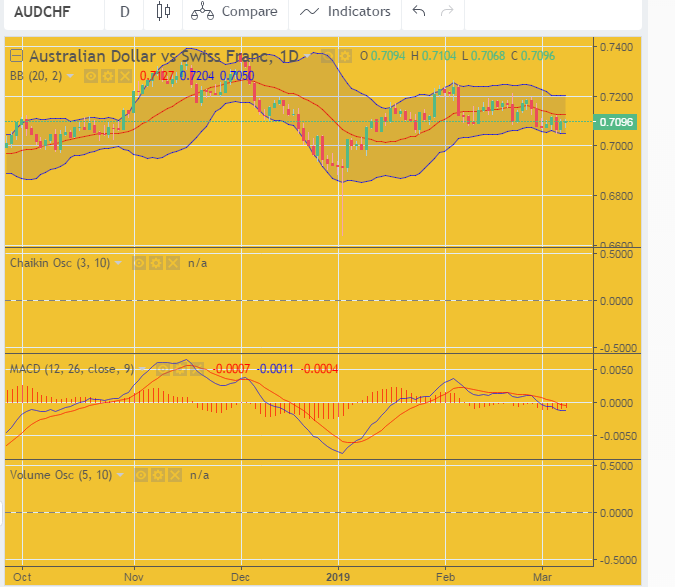
Task: Open Chaikin Osc settings gear
Action: 156,263
